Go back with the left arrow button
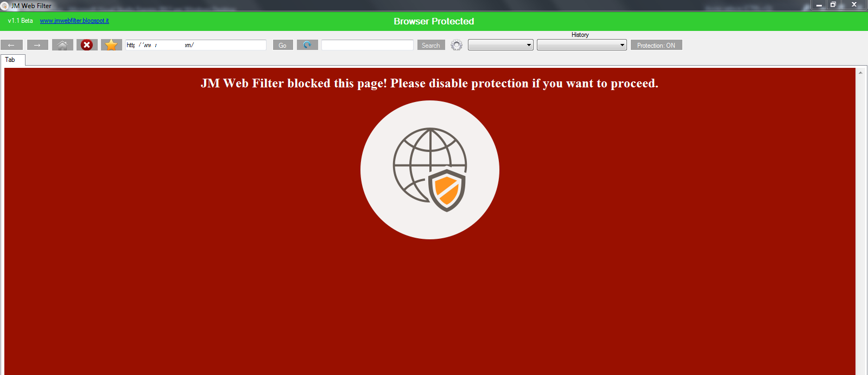The height and width of the screenshot is (375, 868). pos(11,45)
